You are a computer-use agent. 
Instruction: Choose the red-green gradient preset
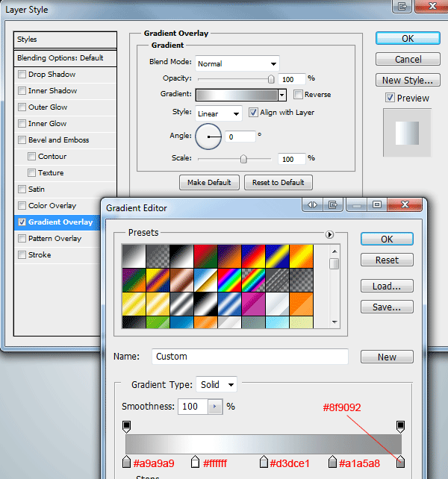point(205,257)
